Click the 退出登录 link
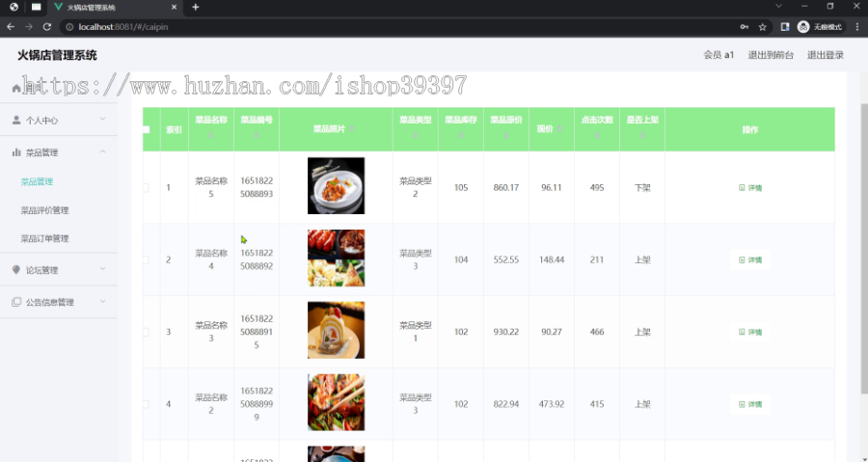The image size is (868, 462). click(x=826, y=55)
